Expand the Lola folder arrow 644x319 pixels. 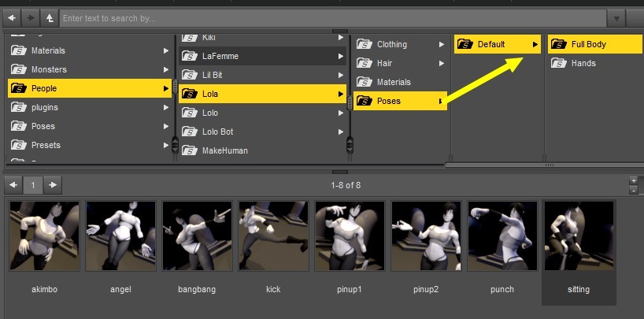click(x=340, y=95)
